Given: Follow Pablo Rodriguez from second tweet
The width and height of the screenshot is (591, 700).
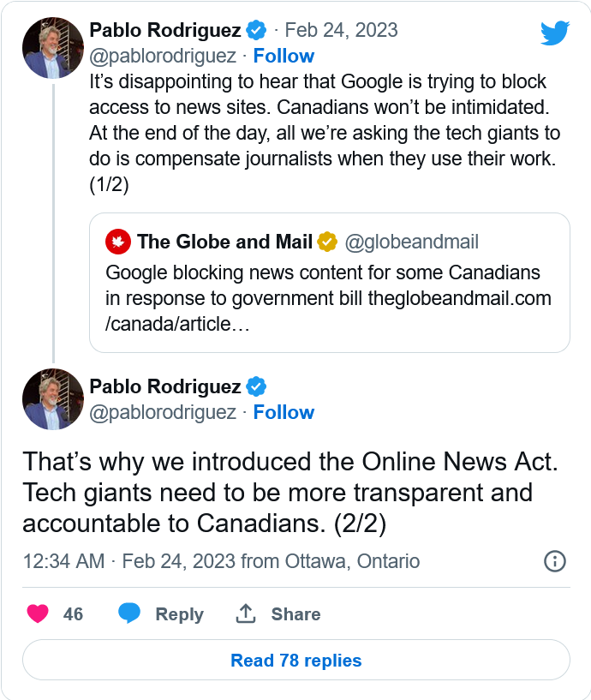Looking at the screenshot, I should tap(284, 412).
